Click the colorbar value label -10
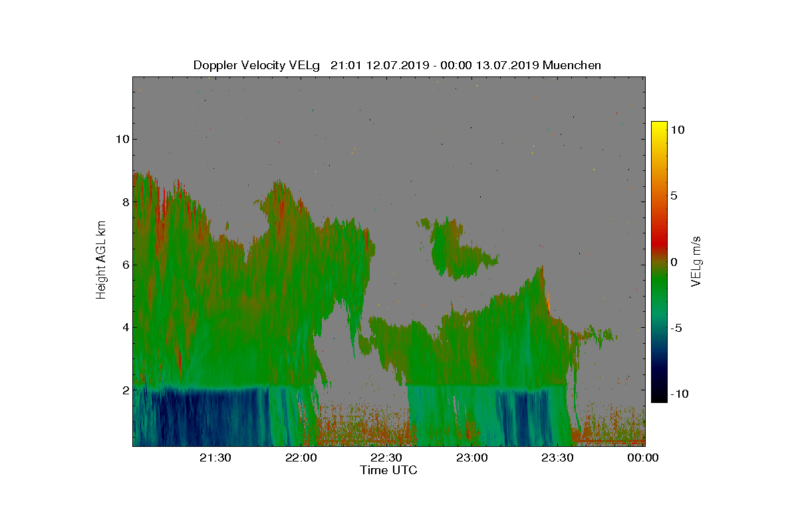The width and height of the screenshot is (798, 532). click(679, 394)
